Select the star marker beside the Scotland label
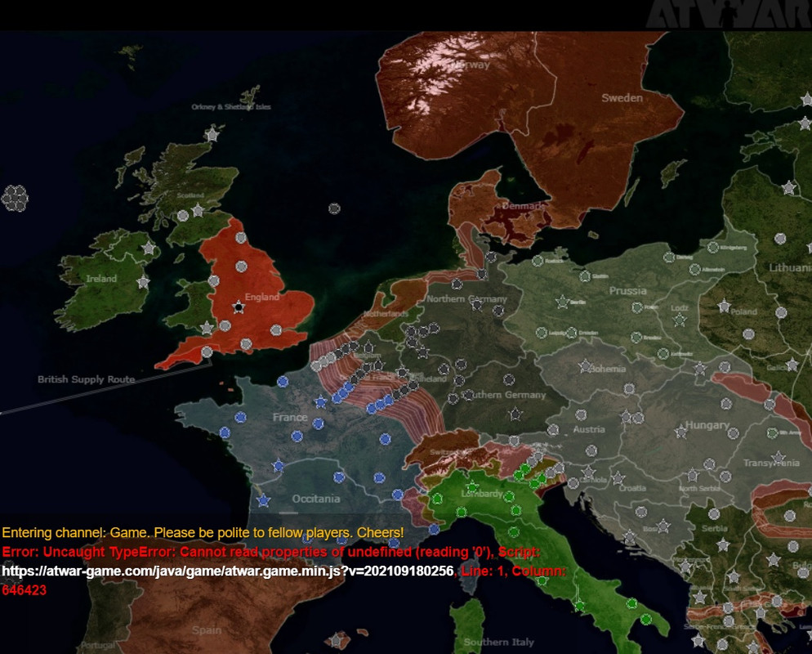The image size is (812, 654). point(198,210)
